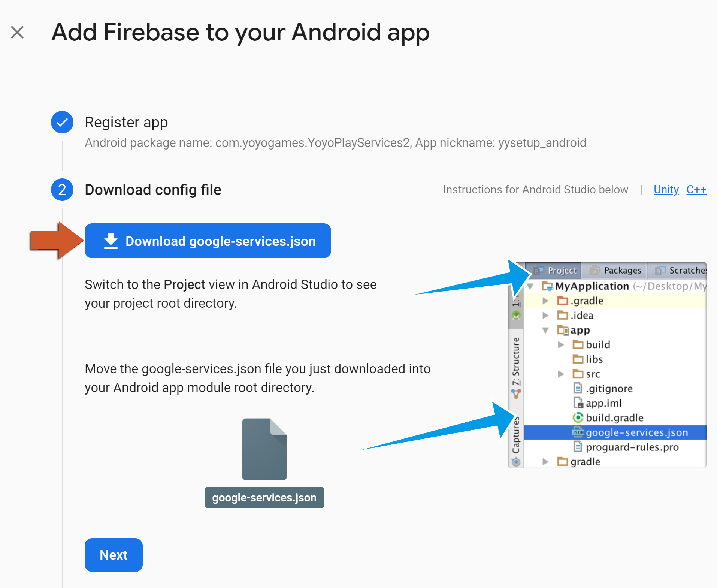Open the C++ instructions link
This screenshot has width=717, height=588.
pyautogui.click(x=696, y=190)
